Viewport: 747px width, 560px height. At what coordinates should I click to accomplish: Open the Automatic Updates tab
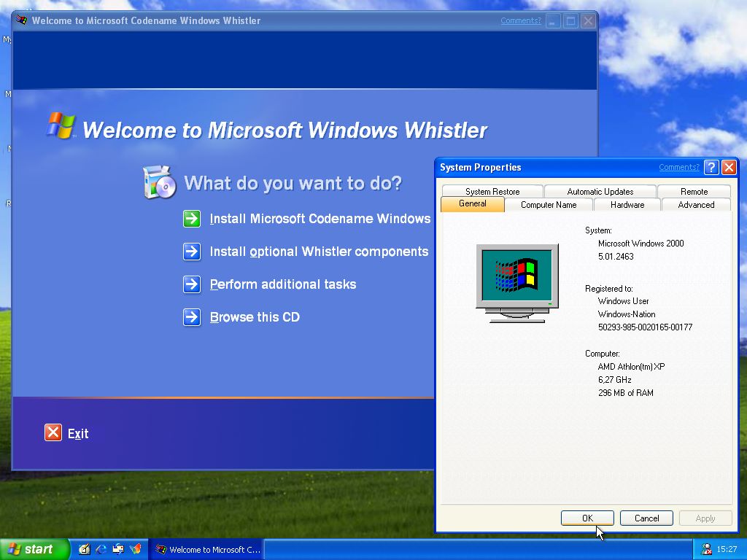point(600,192)
